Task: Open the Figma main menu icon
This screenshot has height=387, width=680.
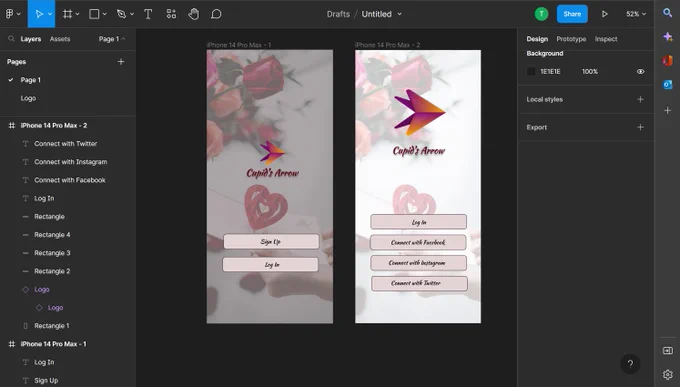Action: (x=10, y=14)
